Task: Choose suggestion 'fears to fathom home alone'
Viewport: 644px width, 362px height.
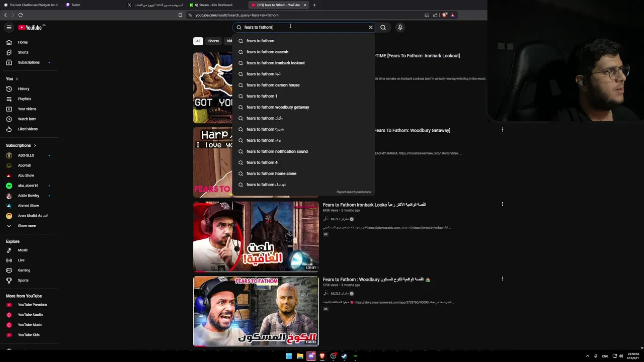Action: click(303, 173)
